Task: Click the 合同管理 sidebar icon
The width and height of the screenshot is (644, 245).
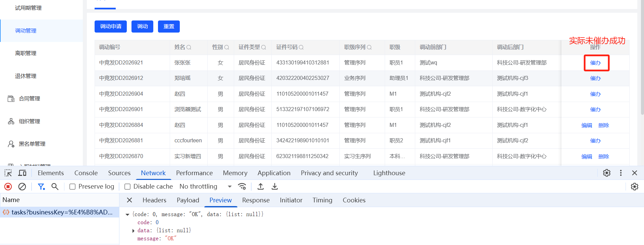Action: coord(11,99)
